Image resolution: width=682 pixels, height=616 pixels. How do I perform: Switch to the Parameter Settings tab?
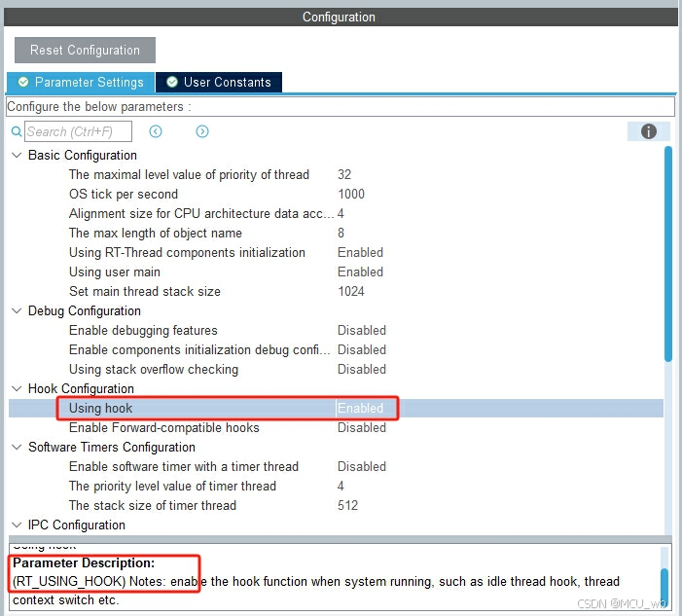click(81, 82)
